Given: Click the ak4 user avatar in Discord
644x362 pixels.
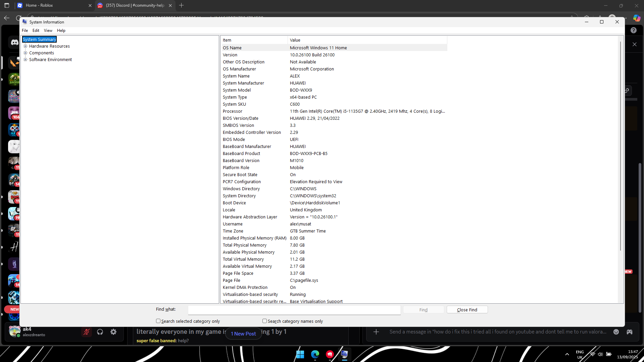Looking at the screenshot, I should coord(14,331).
